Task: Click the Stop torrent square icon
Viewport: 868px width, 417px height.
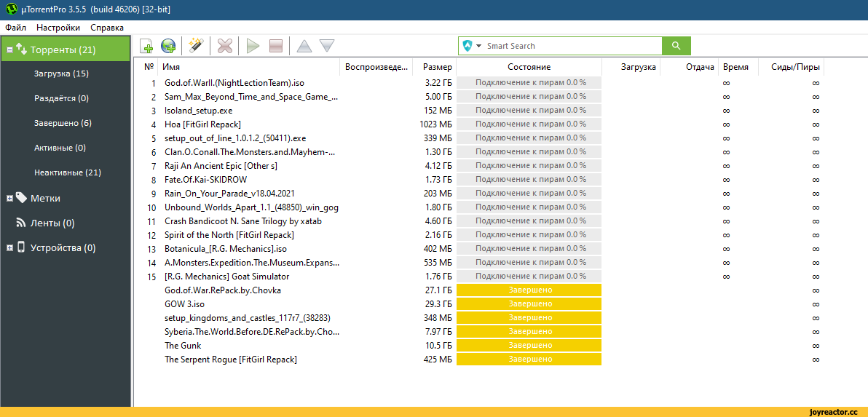Action: (x=276, y=46)
